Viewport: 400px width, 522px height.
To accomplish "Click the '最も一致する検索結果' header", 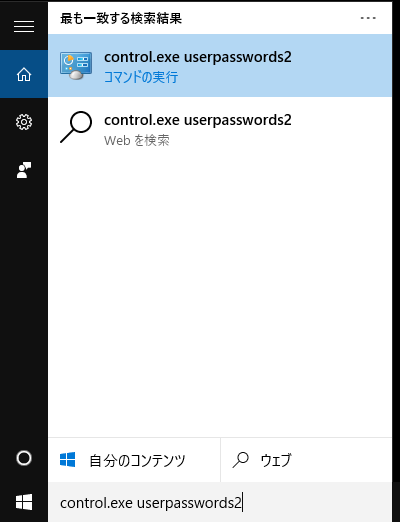I will pyautogui.click(x=121, y=18).
